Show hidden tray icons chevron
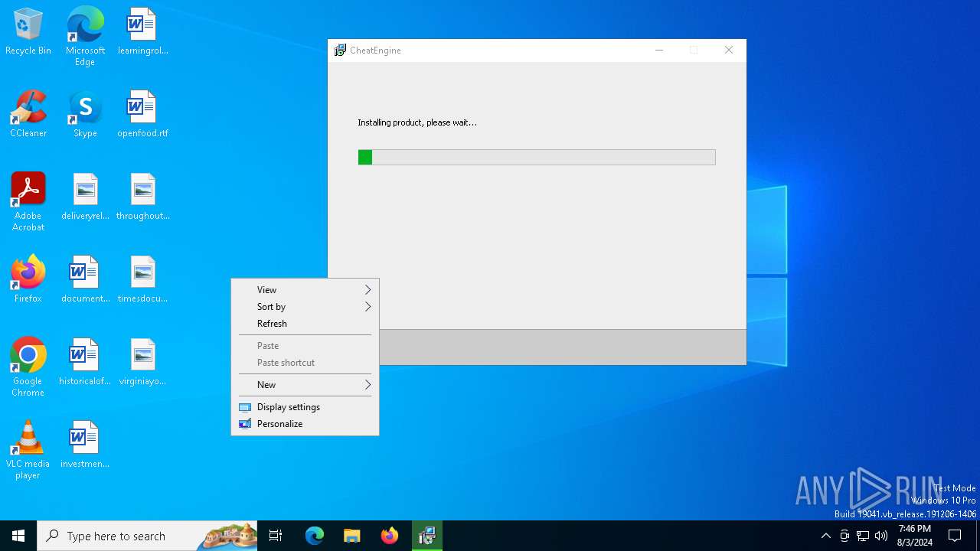 (x=825, y=536)
